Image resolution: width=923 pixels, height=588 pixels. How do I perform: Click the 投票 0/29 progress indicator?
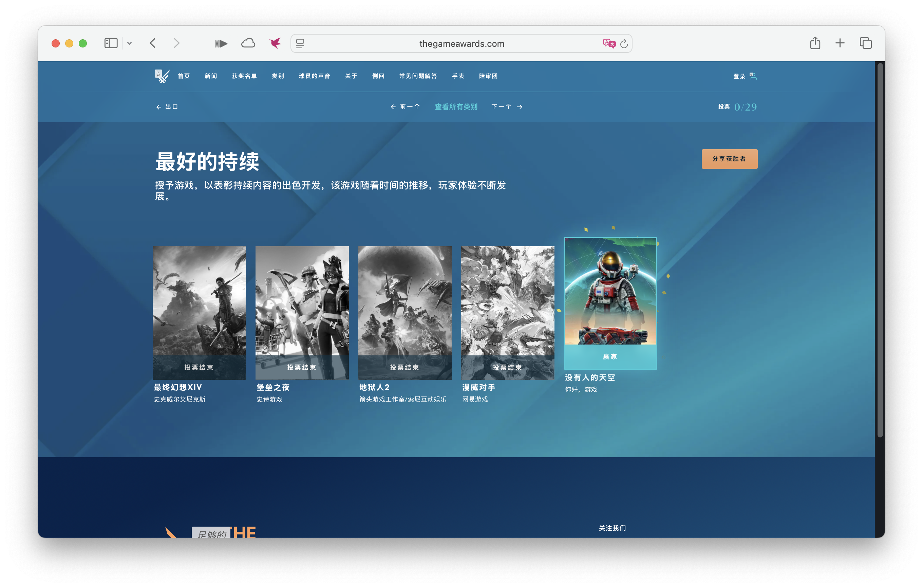coord(737,106)
